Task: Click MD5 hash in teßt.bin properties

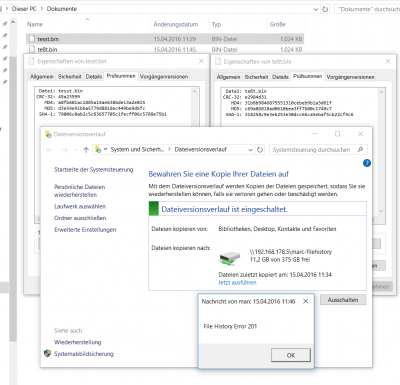Action: pyautogui.click(x=288, y=109)
